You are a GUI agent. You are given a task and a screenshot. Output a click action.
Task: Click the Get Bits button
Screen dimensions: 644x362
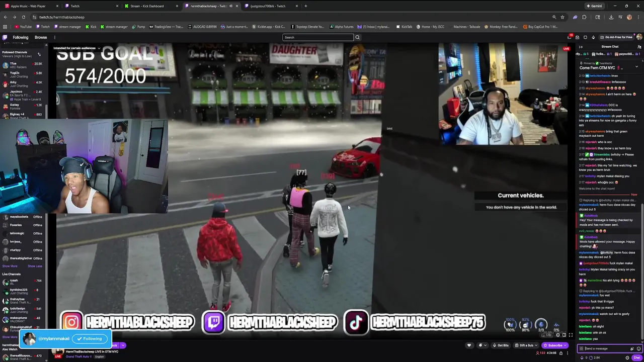[501, 345]
